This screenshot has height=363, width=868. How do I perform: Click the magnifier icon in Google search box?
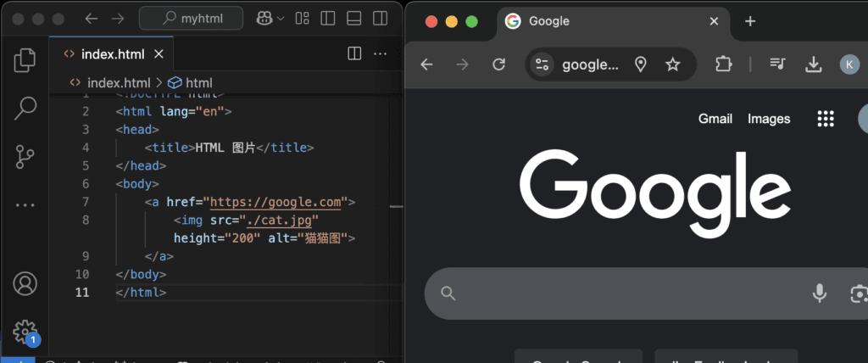pos(448,293)
